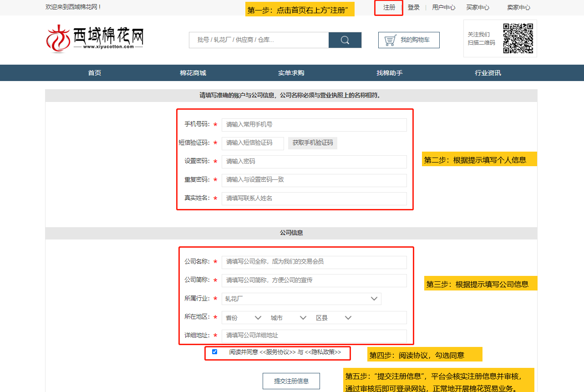Click the magnifier search button

[x=345, y=40]
